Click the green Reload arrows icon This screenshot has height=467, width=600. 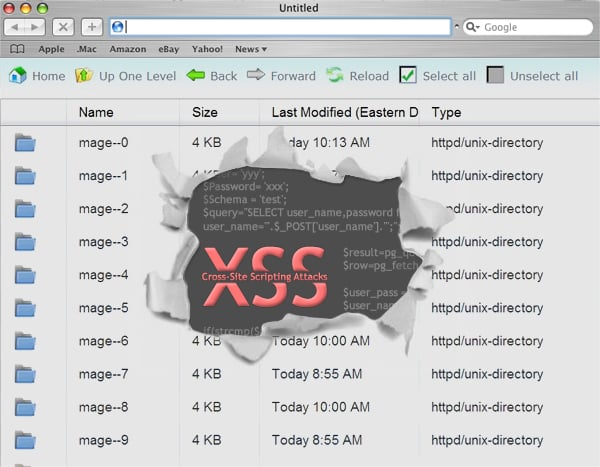click(x=335, y=75)
